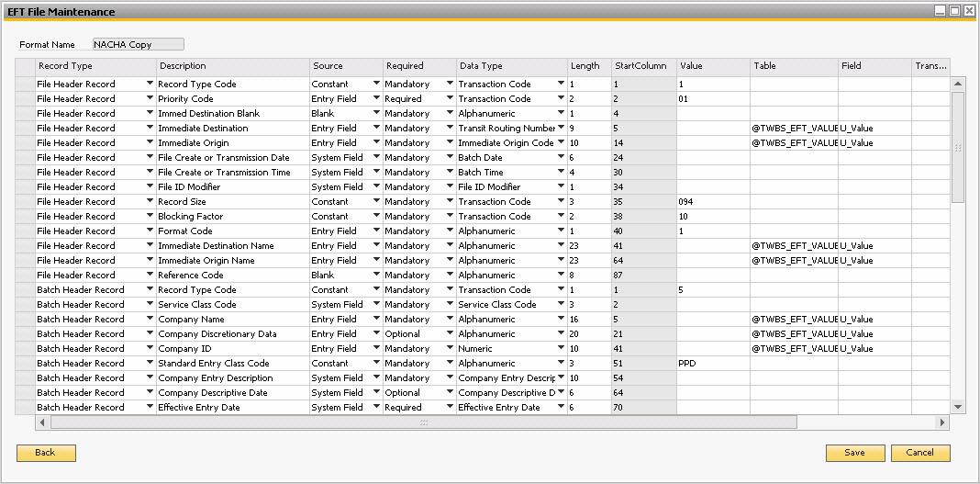
Task: Click the Value column header
Action: (713, 65)
